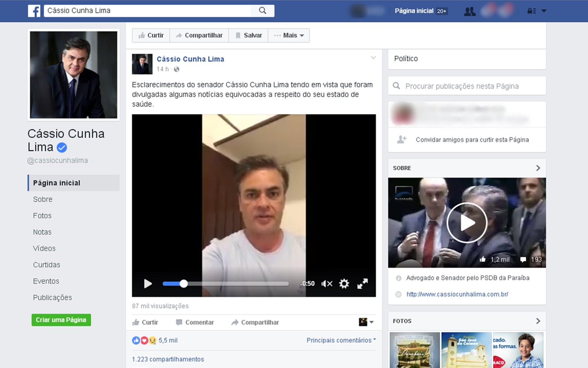Click the Criar uma Página button
Viewport: 588px width, 368px height.
61,320
